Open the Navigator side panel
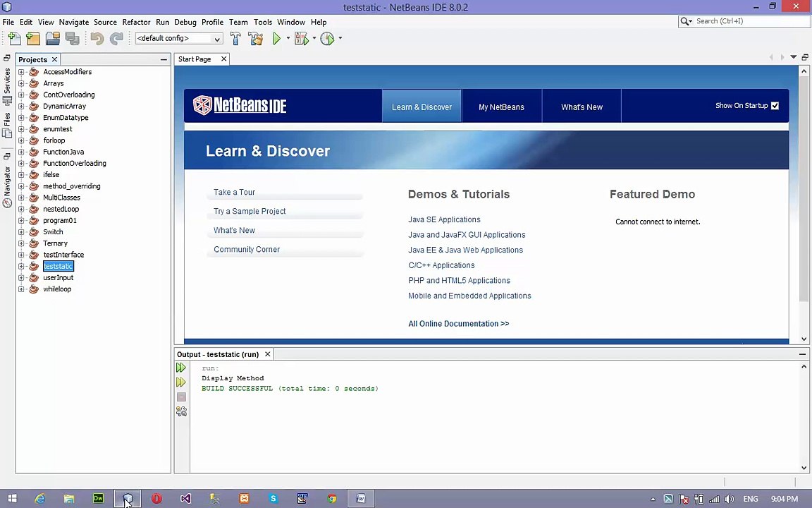Screen dimensions: 812x508 pos(7,186)
